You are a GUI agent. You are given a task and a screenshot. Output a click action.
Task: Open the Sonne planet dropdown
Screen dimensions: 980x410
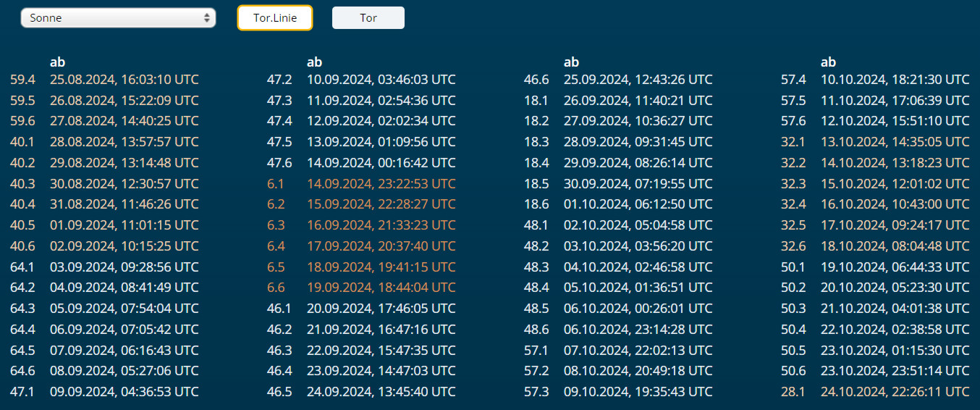click(118, 18)
